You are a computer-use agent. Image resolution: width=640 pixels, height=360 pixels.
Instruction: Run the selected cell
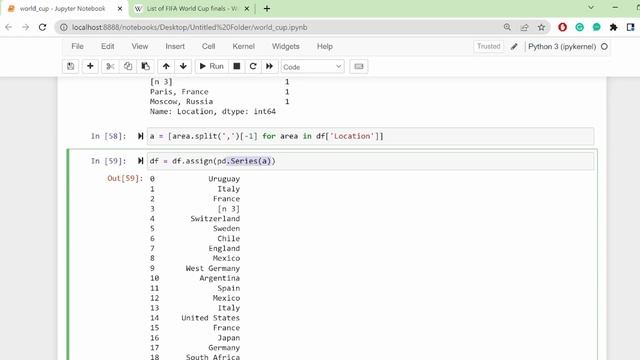point(211,67)
